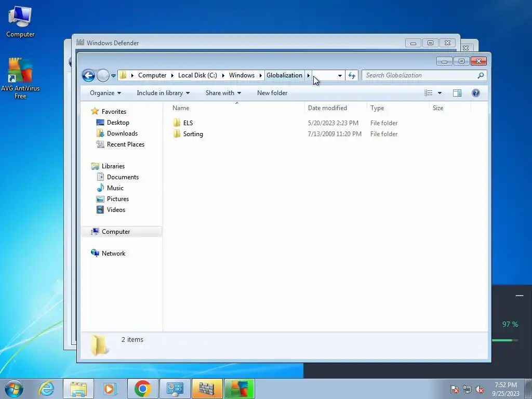Expand the arrow after Globalization breadcrumb

coord(309,75)
